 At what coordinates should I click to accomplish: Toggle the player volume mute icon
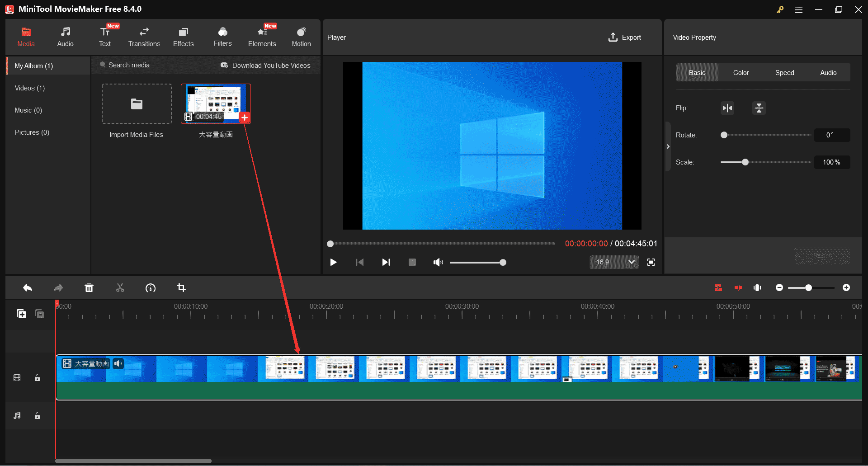[438, 262]
